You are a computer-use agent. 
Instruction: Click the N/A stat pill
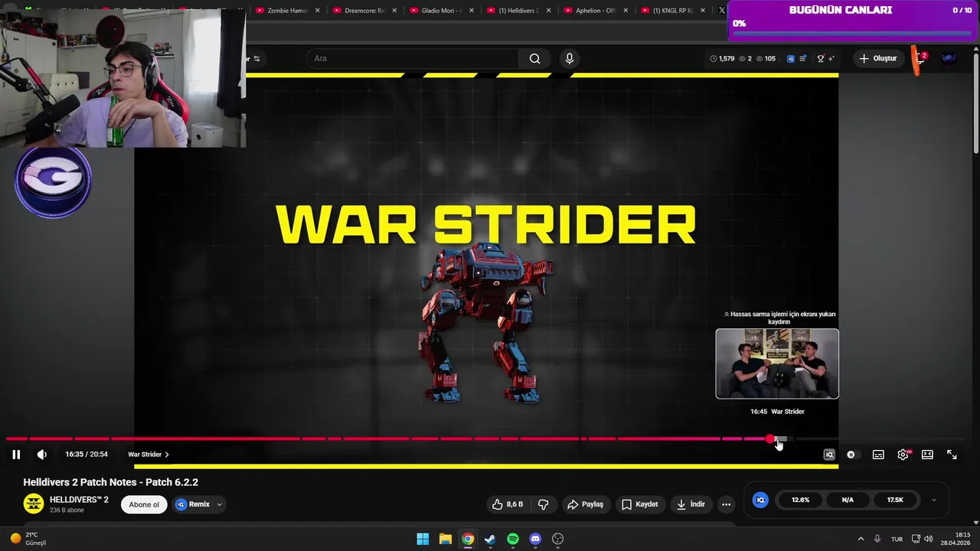(x=848, y=500)
